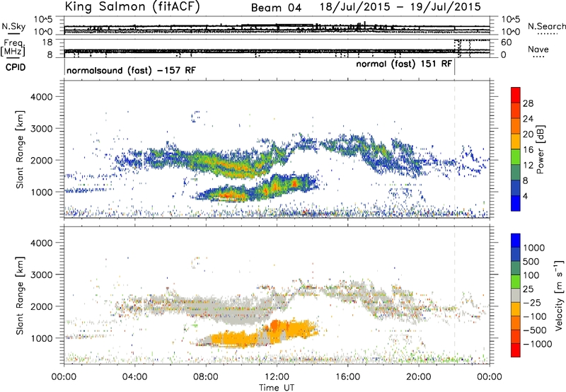Click the Power [dB] colorbar label
The width and height of the screenshot is (566, 392).
tap(541, 149)
